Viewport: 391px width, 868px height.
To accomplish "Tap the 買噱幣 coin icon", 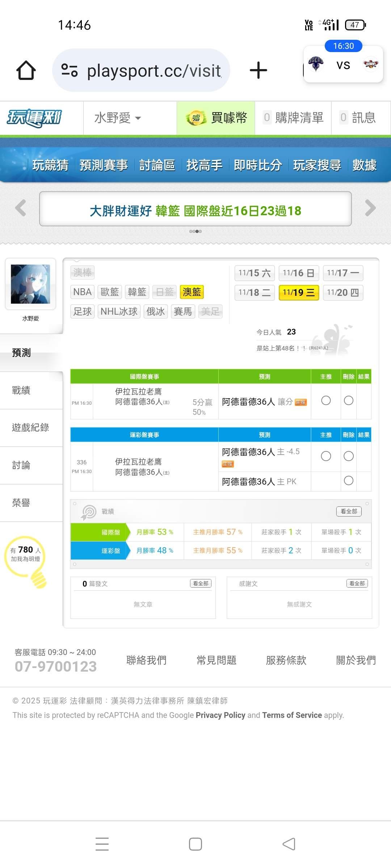I will coord(196,118).
